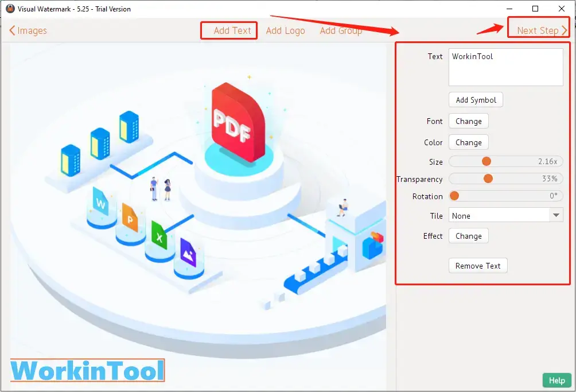The height and width of the screenshot is (392, 576).
Task: Click the Text input field containing WorkinTool
Action: [505, 67]
